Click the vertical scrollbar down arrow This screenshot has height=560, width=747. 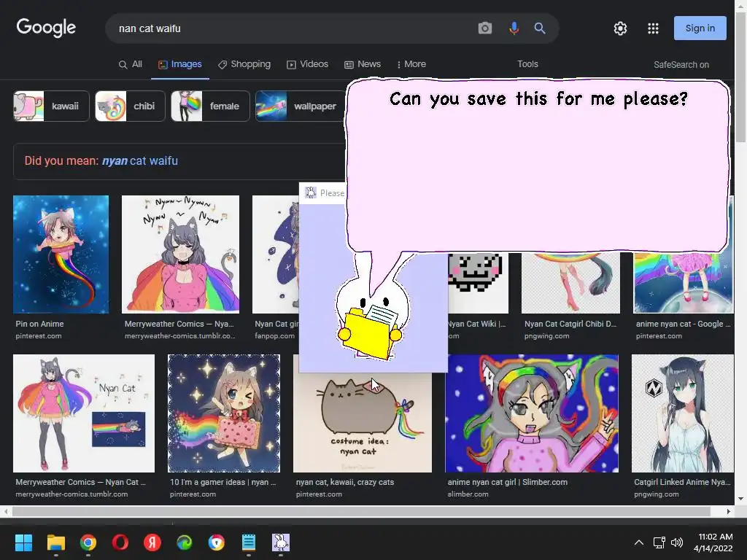[741, 499]
